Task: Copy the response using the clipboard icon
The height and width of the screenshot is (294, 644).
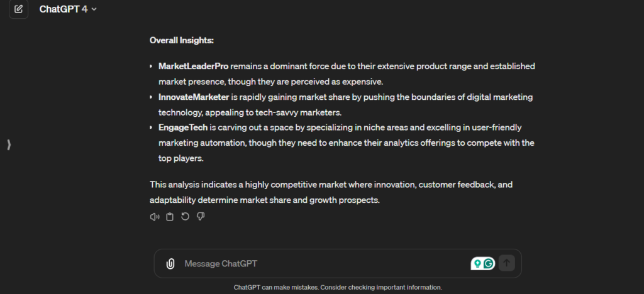Action: 170,217
